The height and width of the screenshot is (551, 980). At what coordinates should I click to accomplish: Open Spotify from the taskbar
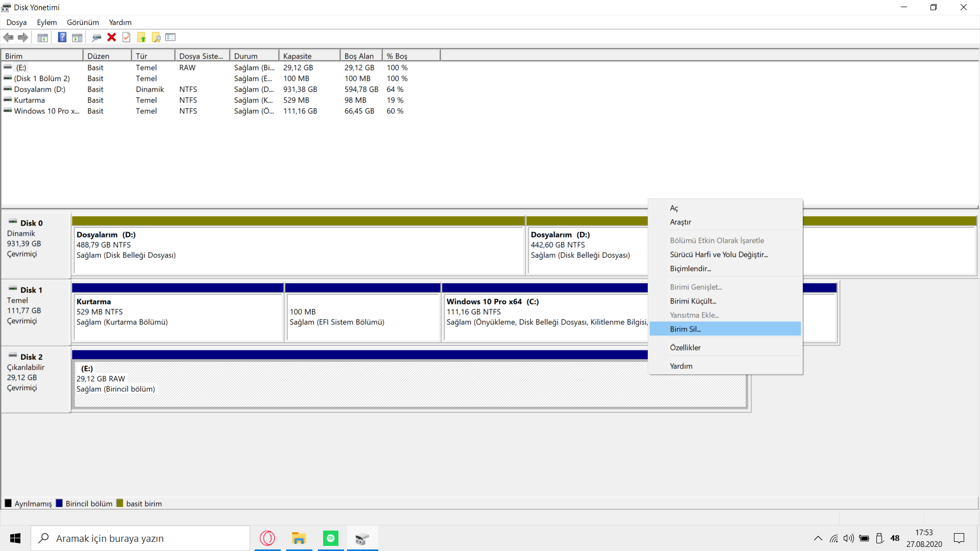[x=331, y=538]
